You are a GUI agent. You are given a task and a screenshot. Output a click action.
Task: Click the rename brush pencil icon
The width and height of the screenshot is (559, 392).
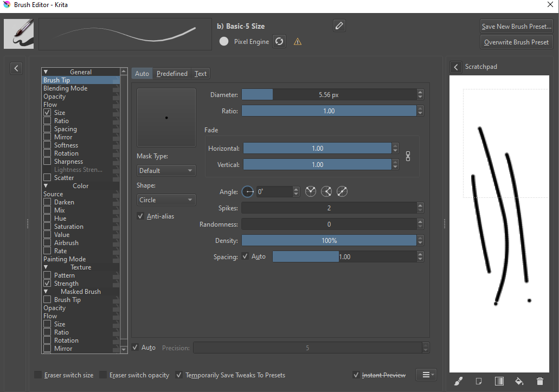pos(339,25)
